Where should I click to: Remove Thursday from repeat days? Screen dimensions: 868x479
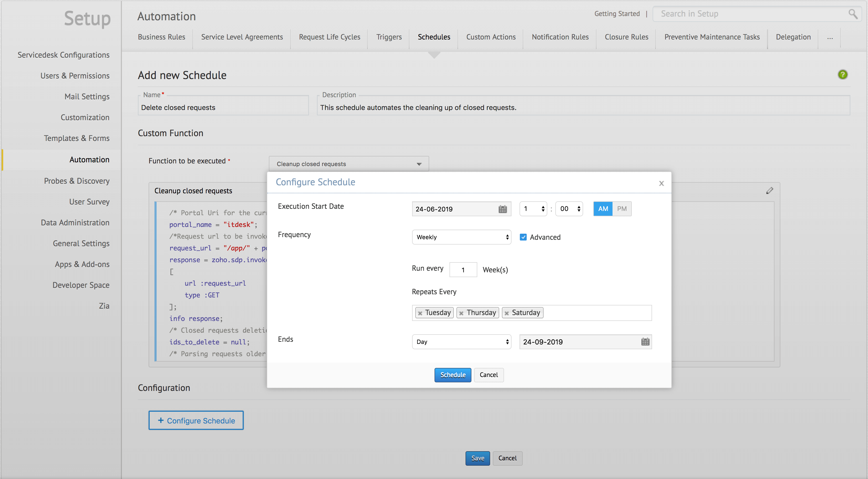coord(461,313)
